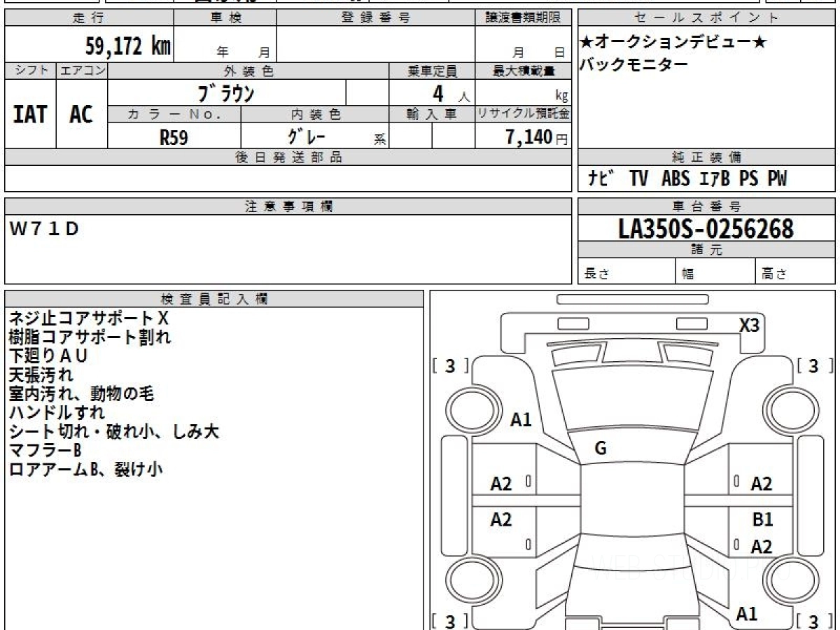
Task: Click the リサイクル預託金 header cell
Action: (x=523, y=114)
